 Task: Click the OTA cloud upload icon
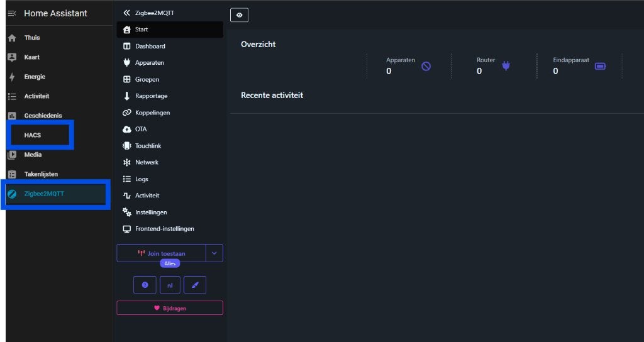(x=127, y=130)
